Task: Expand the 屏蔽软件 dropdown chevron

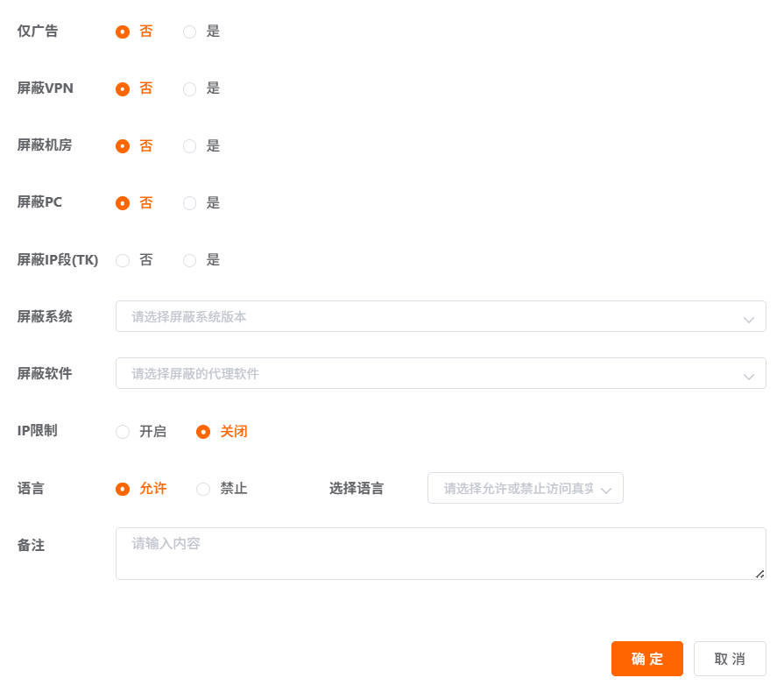Action: coord(749,374)
